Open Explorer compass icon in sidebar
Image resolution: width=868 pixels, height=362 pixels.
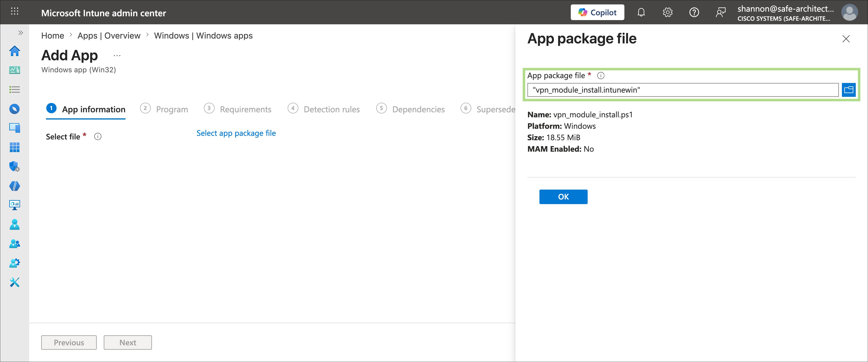point(14,109)
